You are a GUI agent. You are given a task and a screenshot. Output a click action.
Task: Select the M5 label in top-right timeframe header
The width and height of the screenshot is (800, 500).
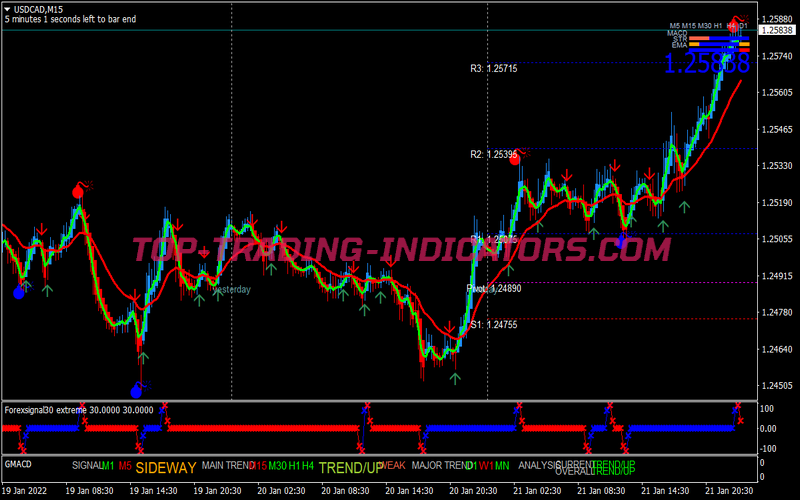675,26
